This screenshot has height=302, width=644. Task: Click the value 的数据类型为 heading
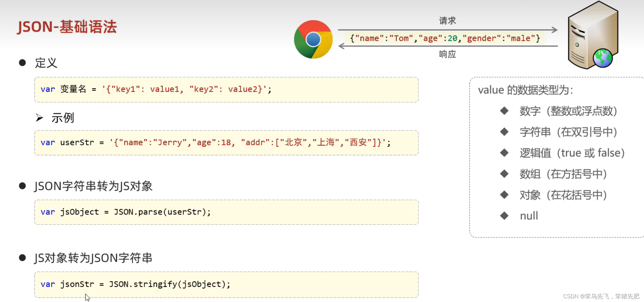525,90
